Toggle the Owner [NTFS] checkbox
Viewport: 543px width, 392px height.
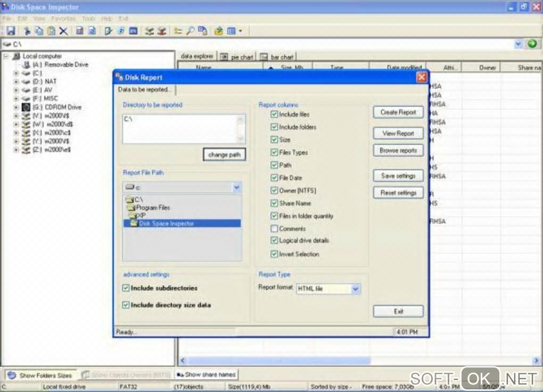274,190
